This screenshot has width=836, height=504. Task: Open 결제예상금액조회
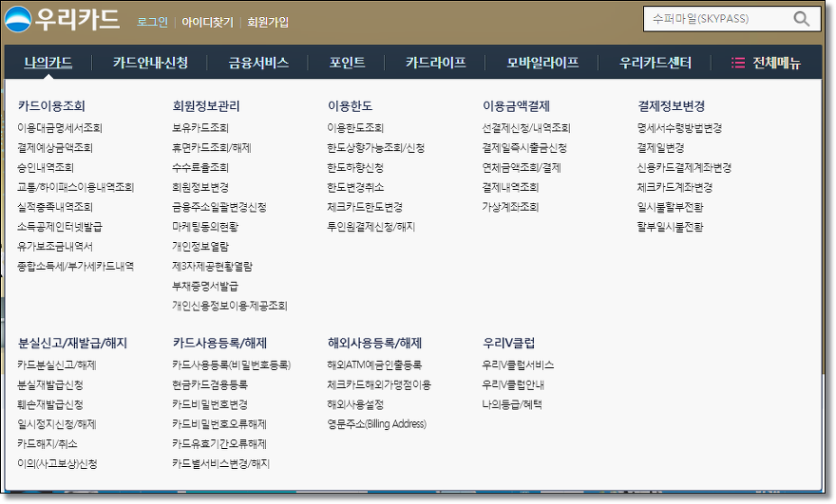(55, 147)
